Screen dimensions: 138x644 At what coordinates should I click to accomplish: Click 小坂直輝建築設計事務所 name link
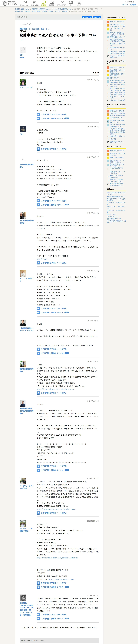point(27,166)
